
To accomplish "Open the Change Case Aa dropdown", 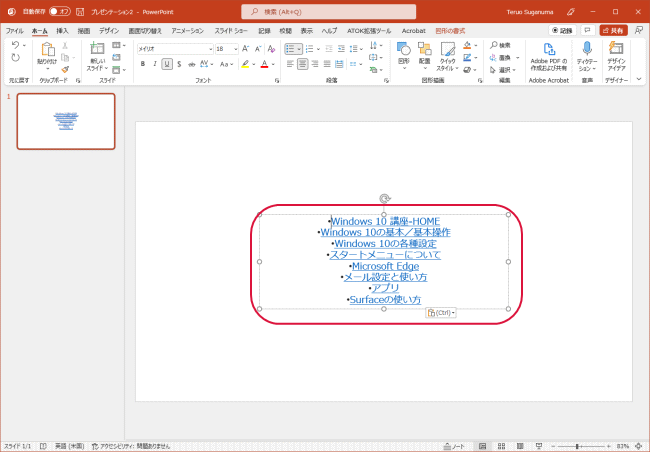I will coord(226,64).
